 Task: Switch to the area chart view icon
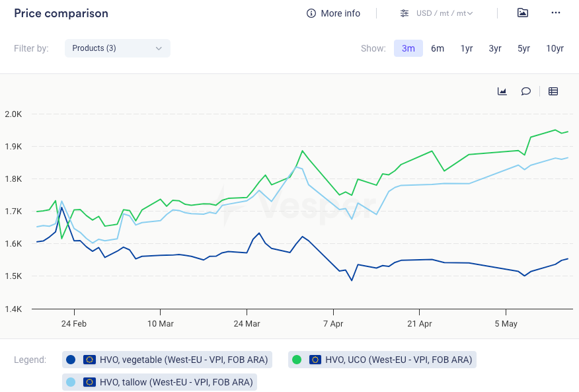[x=502, y=91]
